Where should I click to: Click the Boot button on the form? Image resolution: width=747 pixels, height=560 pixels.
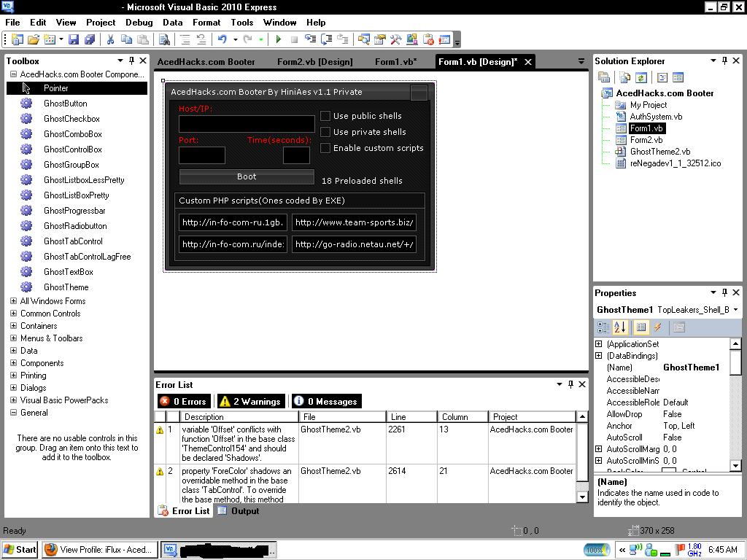(247, 176)
